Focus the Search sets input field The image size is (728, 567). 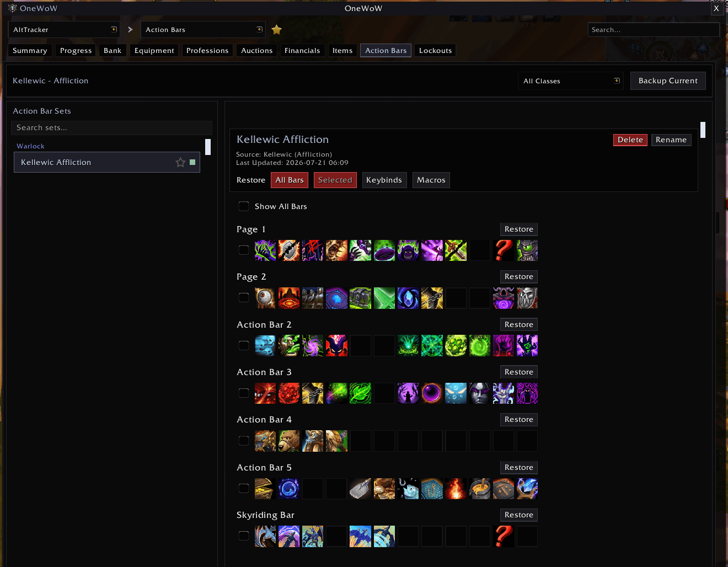112,128
